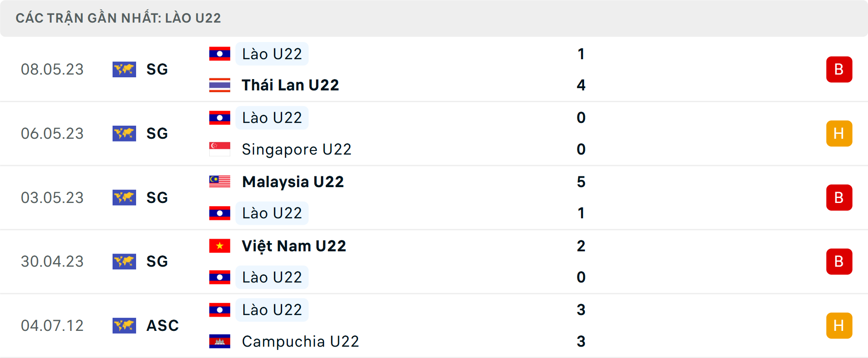Viewport: 868px width, 358px height.
Task: Click the 03.05.23 match date
Action: click(52, 198)
